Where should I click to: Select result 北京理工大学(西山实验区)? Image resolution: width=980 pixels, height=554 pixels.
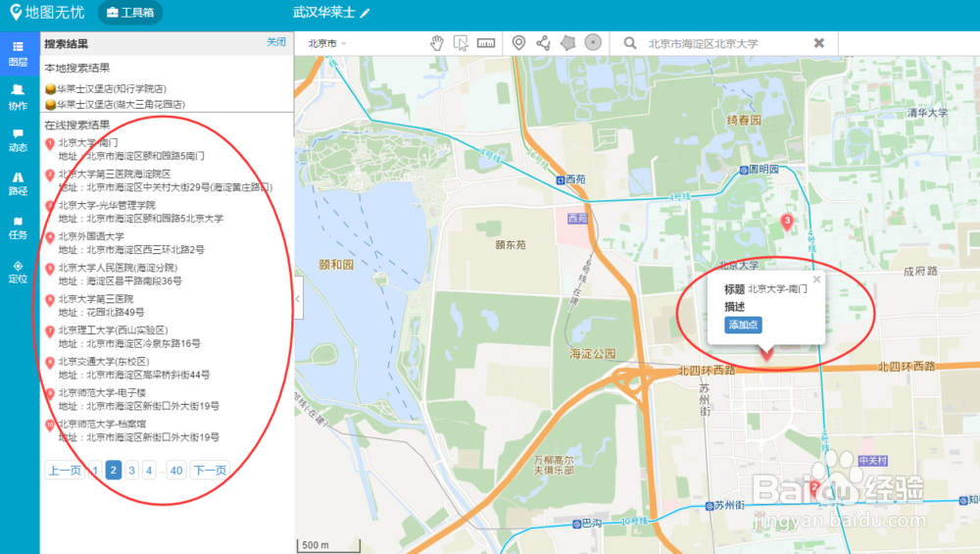[x=113, y=330]
